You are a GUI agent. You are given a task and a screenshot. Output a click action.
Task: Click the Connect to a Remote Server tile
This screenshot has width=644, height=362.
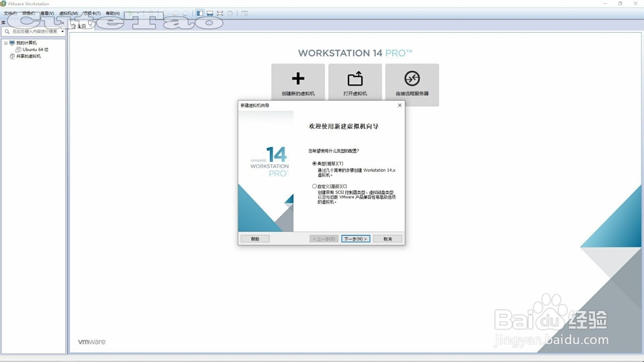click(412, 84)
